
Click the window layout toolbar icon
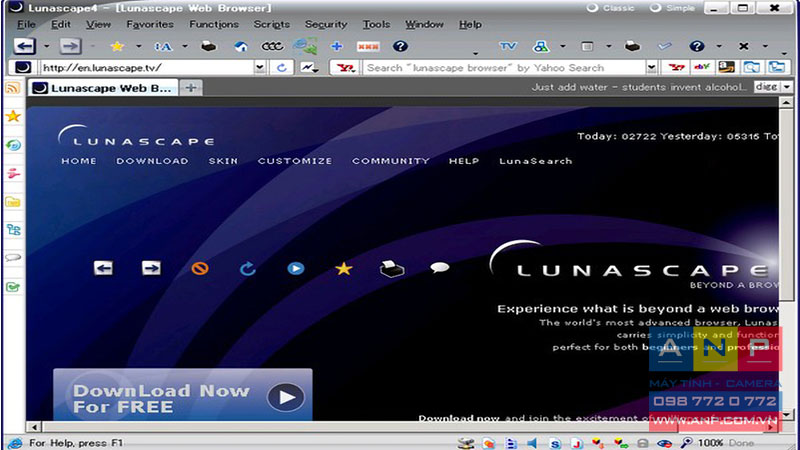tap(587, 46)
